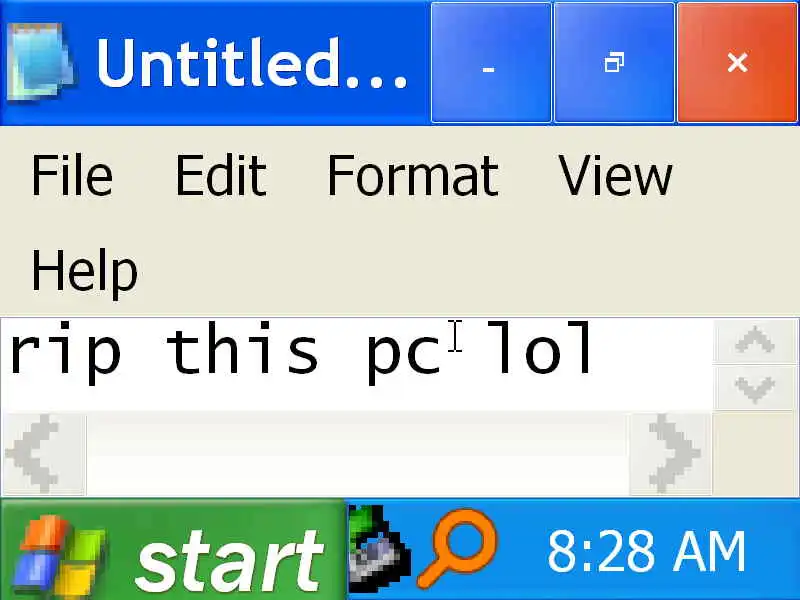Open the Edit menu
800x600 pixels.
(221, 176)
